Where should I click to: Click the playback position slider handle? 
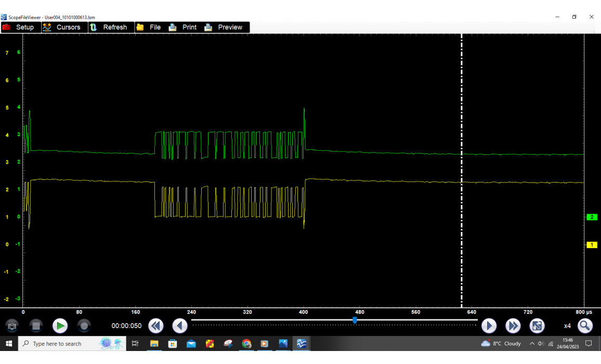tap(355, 321)
